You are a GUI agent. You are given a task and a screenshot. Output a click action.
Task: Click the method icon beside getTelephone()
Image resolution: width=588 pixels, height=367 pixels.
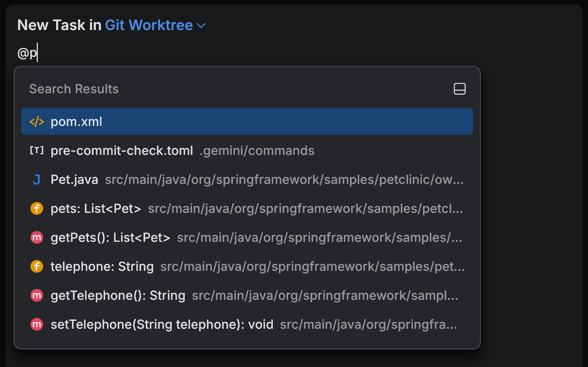tap(37, 295)
